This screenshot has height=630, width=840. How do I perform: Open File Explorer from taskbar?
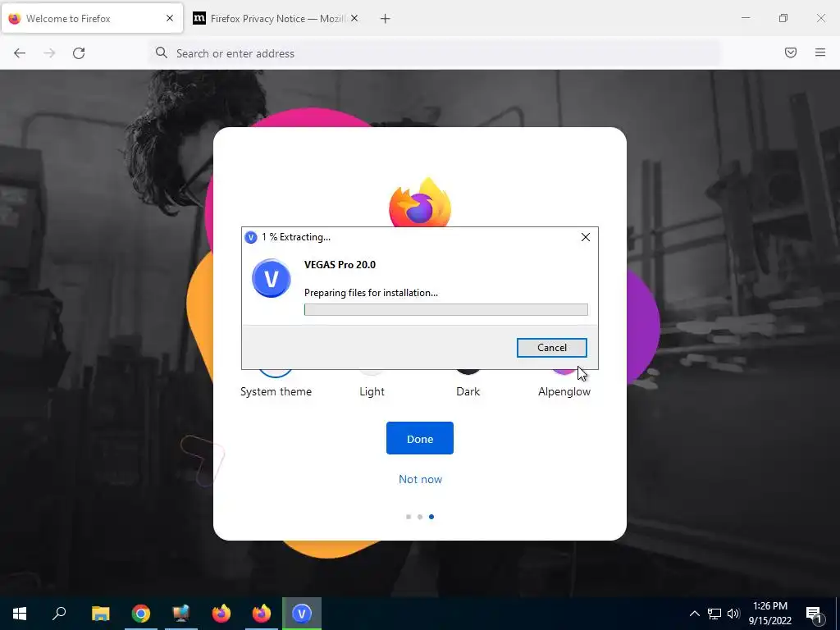point(101,614)
